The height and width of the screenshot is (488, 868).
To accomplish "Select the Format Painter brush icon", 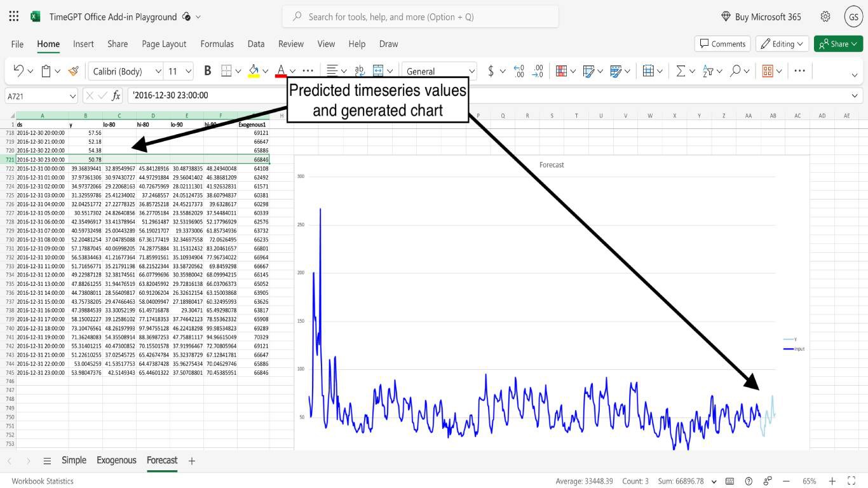I will (x=73, y=71).
